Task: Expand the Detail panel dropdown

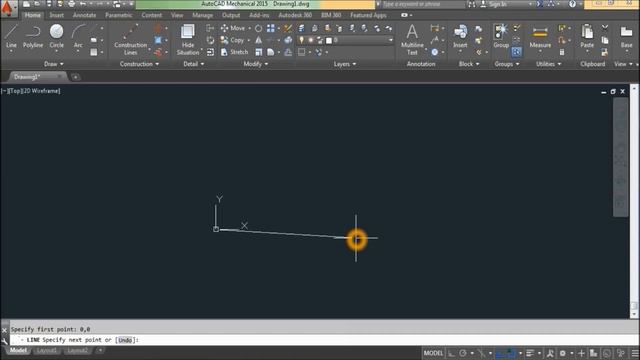Action: coord(193,64)
